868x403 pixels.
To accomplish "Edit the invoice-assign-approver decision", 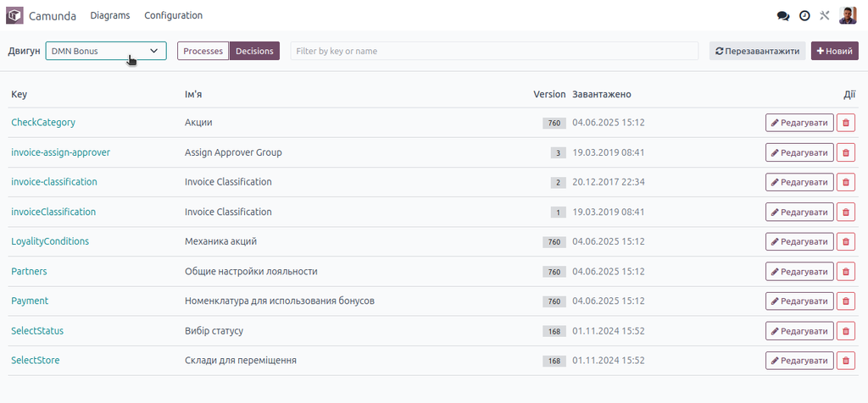I will pos(799,152).
